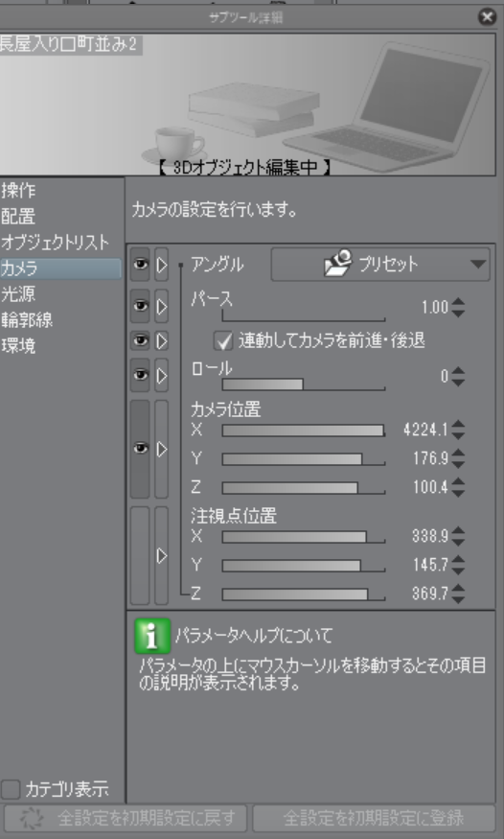
Task: Select the 操作 category
Action: click(x=61, y=191)
